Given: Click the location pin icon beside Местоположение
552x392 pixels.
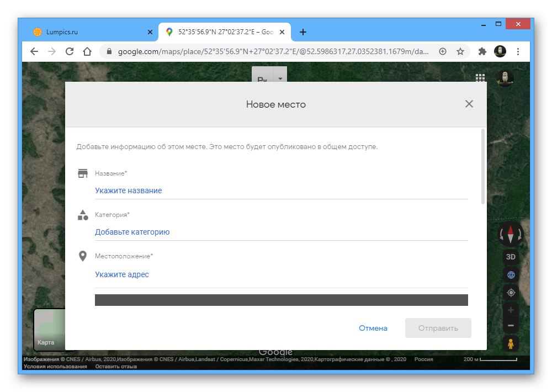Looking at the screenshot, I should (x=83, y=256).
